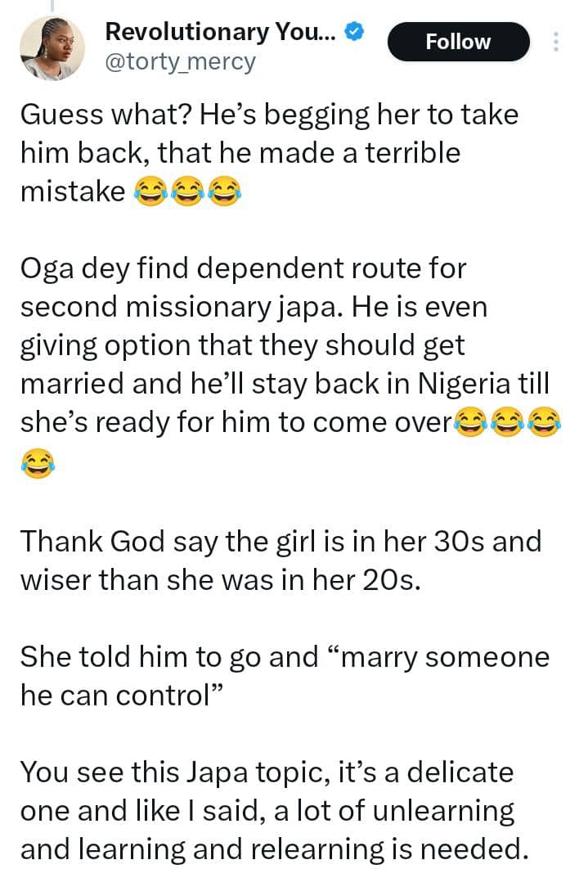Image resolution: width=588 pixels, height=869 pixels.
Task: Click the @torty_mercy handle
Action: (180, 61)
